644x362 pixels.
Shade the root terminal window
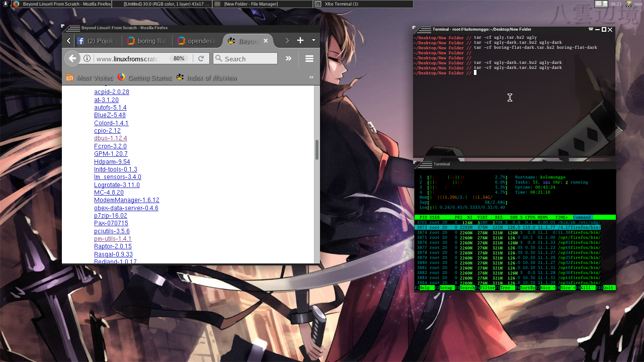[591, 30]
